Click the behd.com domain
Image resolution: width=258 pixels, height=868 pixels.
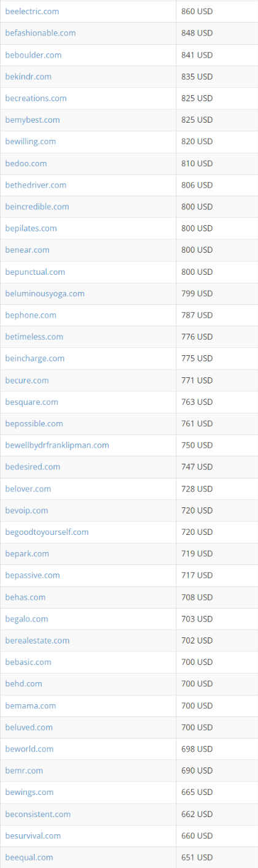coord(23,683)
